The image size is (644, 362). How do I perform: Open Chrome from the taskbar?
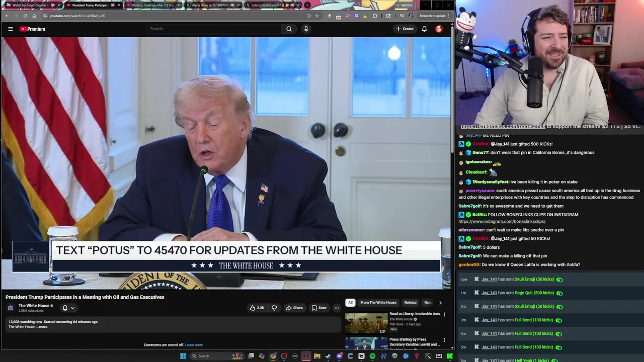273,356
